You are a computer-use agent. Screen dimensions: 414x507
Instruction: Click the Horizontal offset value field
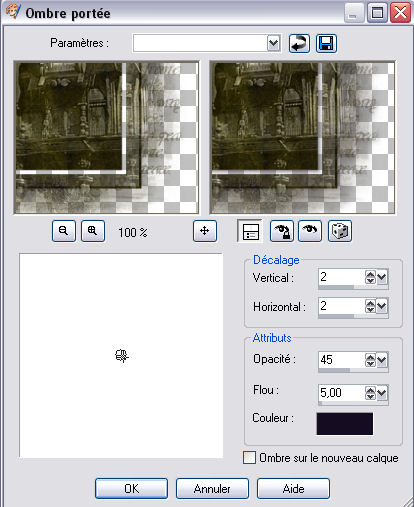[x=341, y=306]
